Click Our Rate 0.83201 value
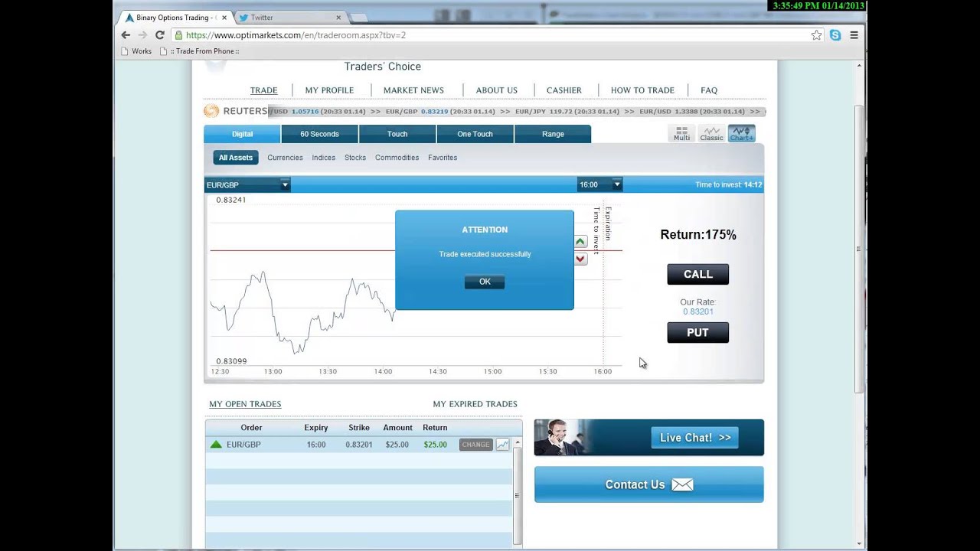Viewport: 980px width, 551px height. point(697,311)
